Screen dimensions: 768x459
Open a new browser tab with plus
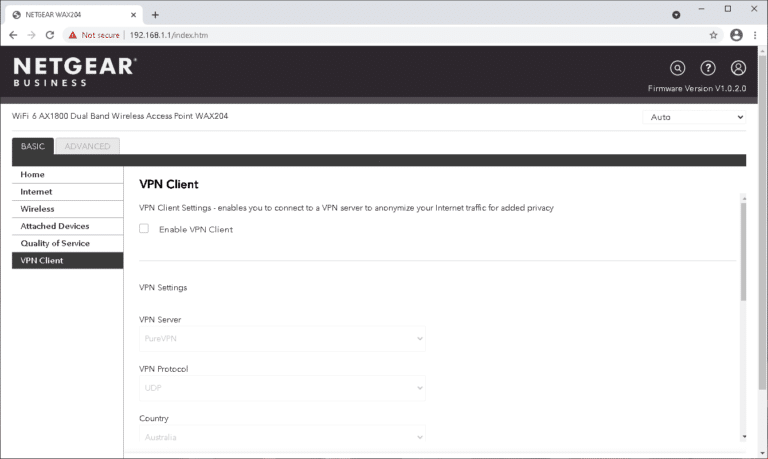(x=155, y=15)
